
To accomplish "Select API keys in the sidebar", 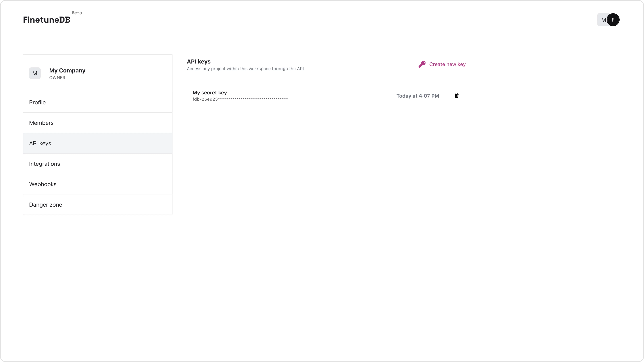I will tap(40, 143).
